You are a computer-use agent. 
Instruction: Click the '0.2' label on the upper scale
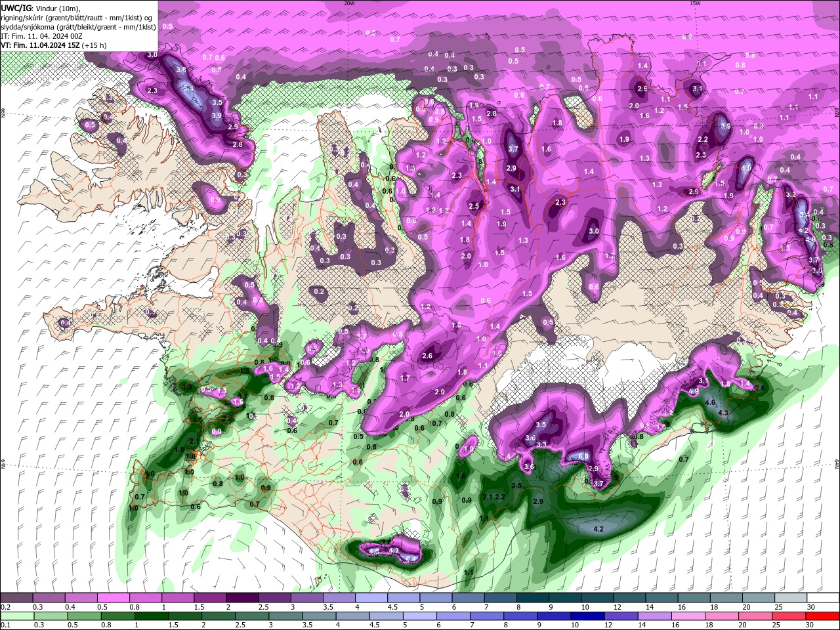pos(5,607)
